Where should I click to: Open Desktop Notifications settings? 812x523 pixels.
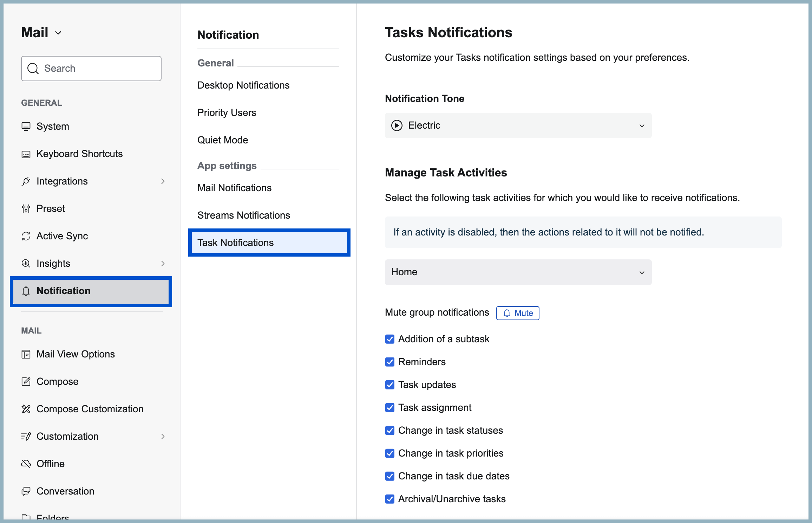(243, 85)
